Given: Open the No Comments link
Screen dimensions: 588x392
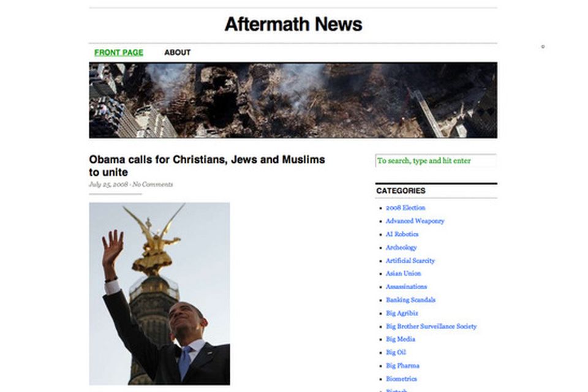Looking at the screenshot, I should click(153, 184).
